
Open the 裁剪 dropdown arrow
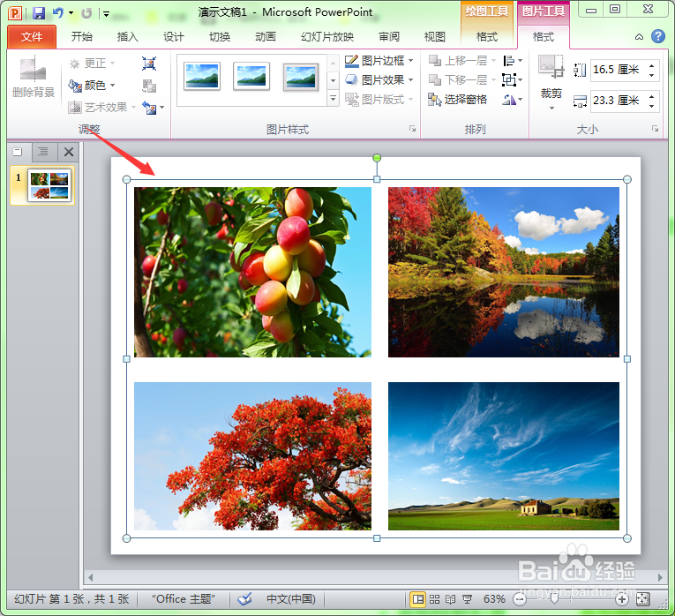point(551,108)
